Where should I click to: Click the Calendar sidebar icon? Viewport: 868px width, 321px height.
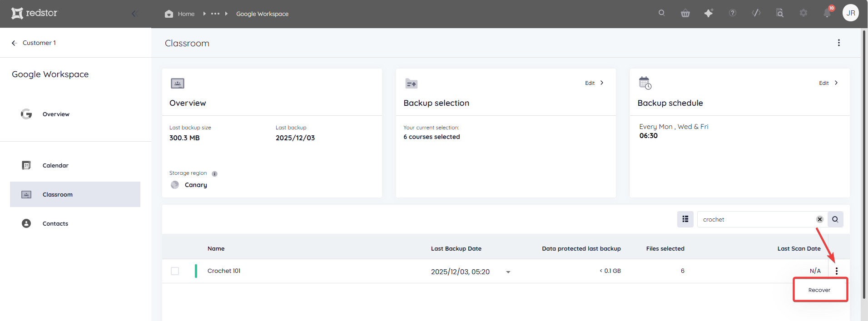(26, 165)
